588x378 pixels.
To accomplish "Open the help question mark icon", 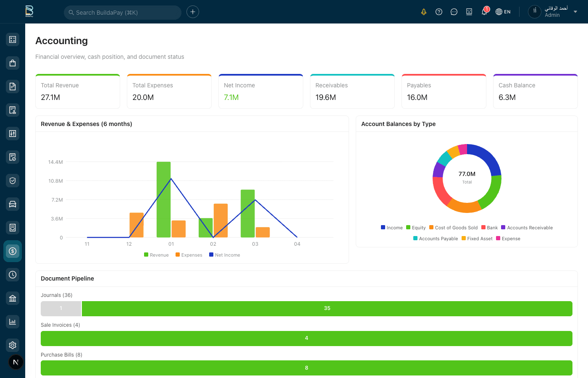I will (439, 12).
